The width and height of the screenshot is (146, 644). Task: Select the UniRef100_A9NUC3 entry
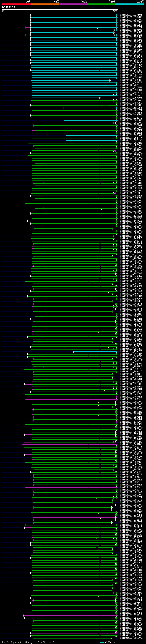[131, 67]
